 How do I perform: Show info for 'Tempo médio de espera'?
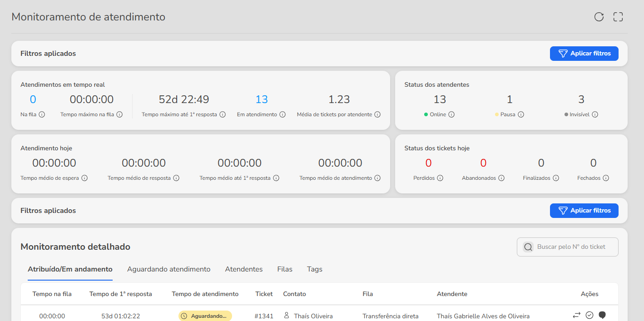(x=84, y=178)
